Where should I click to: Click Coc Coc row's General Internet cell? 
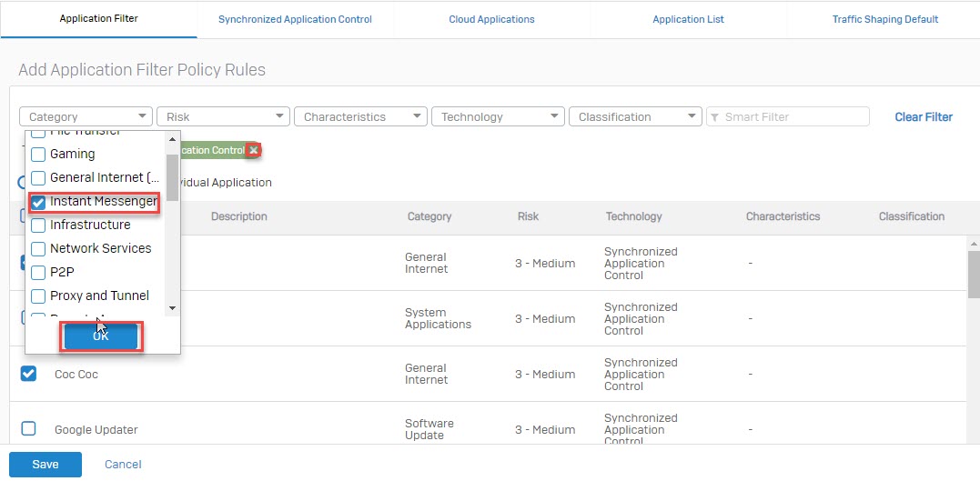(x=426, y=374)
